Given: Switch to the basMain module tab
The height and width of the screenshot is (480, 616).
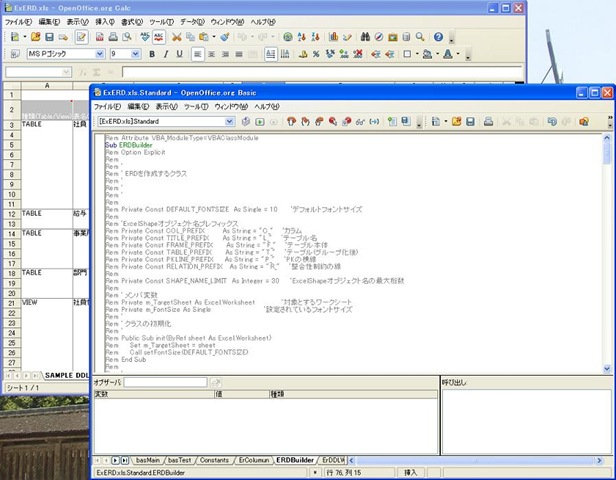Looking at the screenshot, I should [x=148, y=458].
